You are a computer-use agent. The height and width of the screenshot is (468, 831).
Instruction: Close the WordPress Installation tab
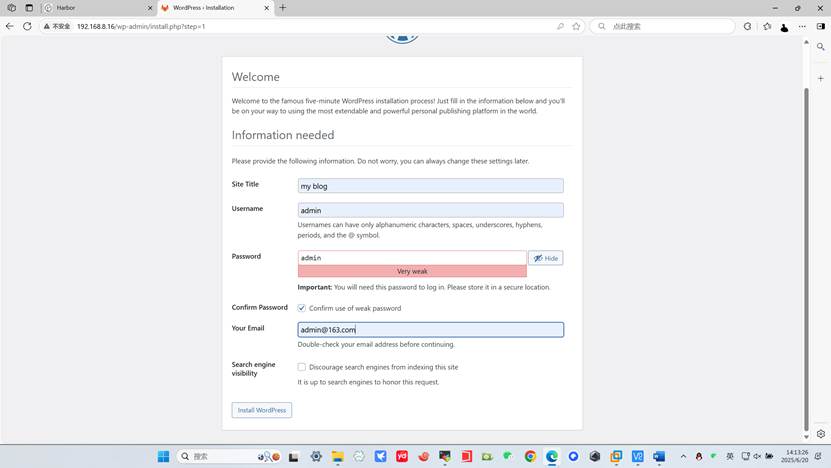pos(267,8)
